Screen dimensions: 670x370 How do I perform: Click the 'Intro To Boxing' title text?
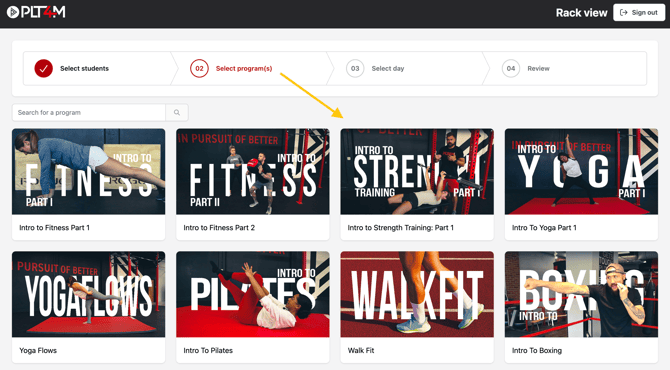(x=537, y=350)
